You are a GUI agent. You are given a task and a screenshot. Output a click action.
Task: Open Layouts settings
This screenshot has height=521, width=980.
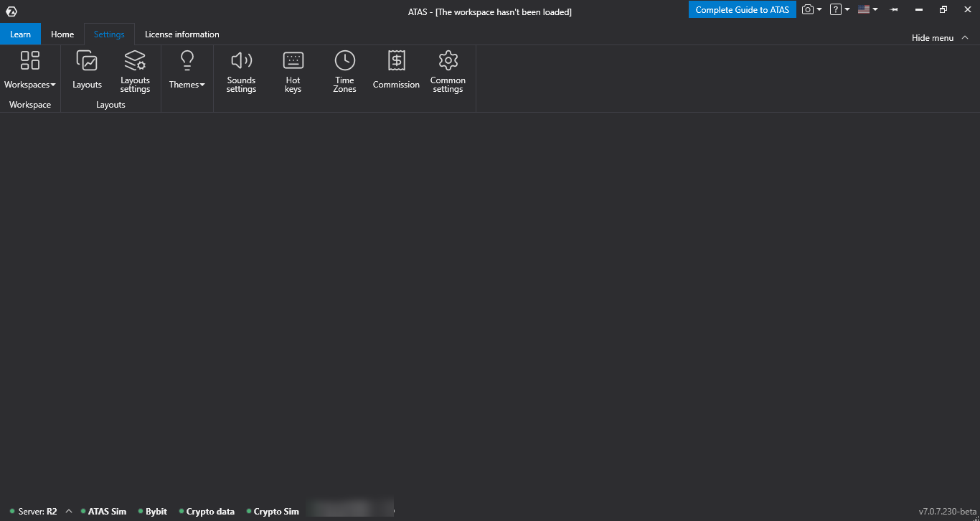[x=135, y=70]
